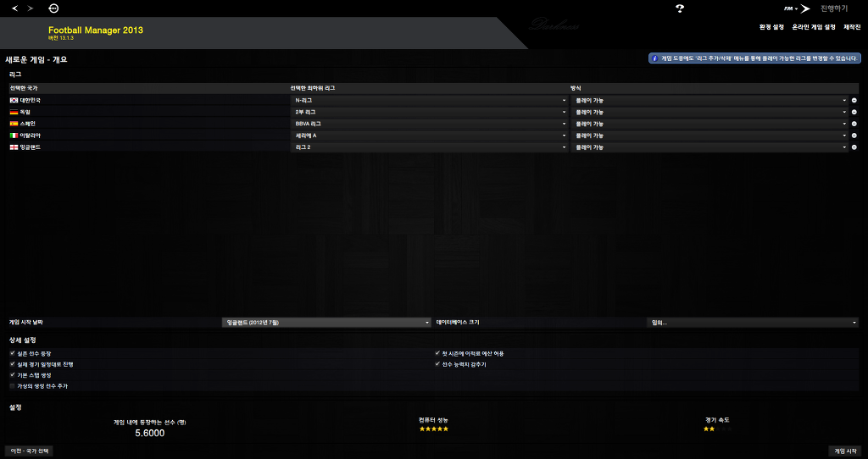This screenshot has width=868, height=459.
Task: Click the Football Manager 2013 title text
Action: click(x=96, y=30)
